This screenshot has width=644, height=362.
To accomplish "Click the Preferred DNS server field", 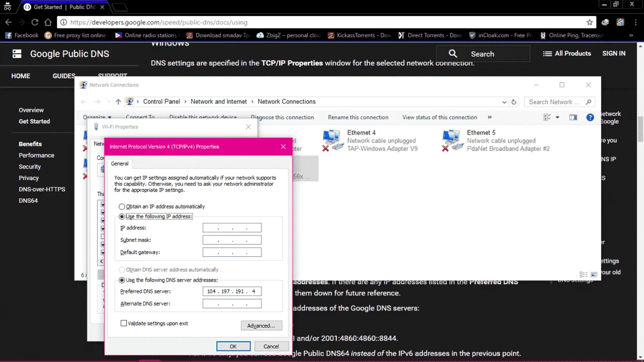I will pos(232,292).
